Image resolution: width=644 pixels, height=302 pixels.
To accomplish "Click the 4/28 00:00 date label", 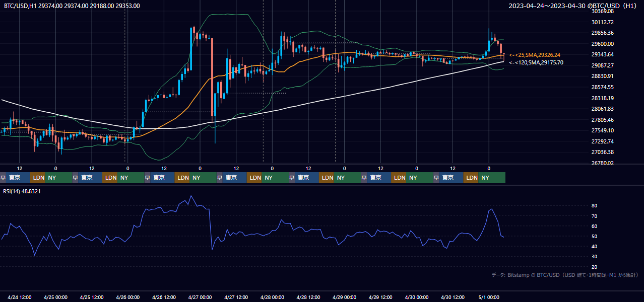I will coord(272,297).
